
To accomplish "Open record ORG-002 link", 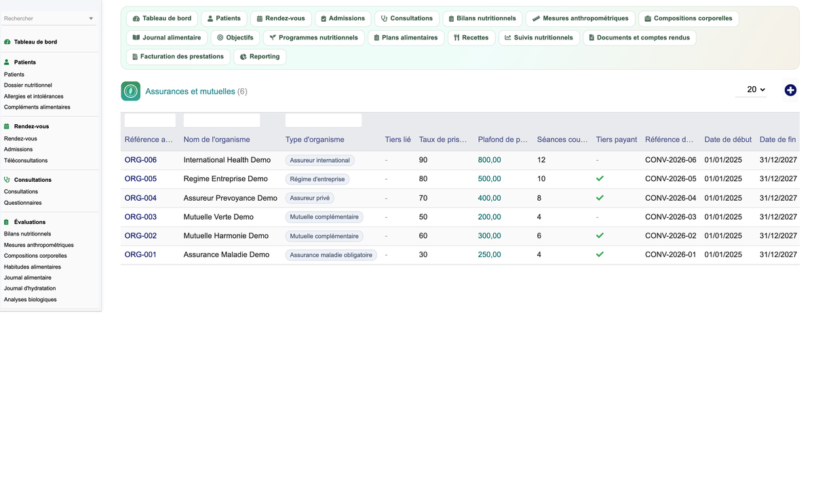I will click(140, 236).
